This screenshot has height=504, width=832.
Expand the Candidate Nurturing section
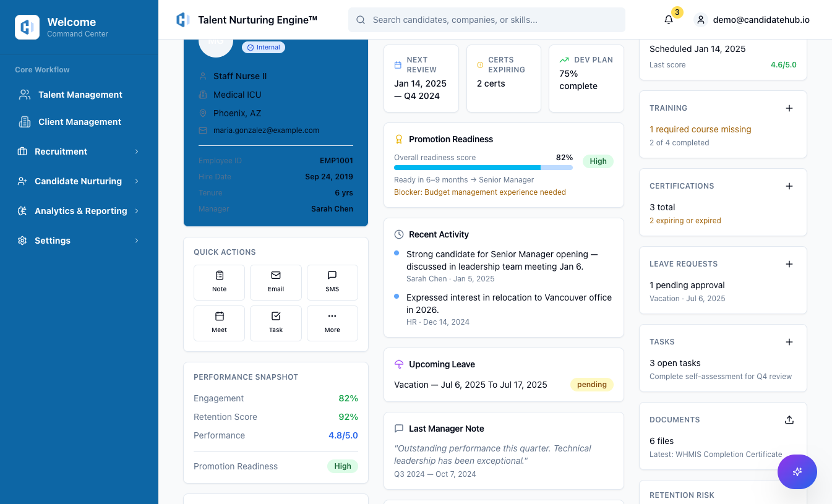click(x=79, y=181)
